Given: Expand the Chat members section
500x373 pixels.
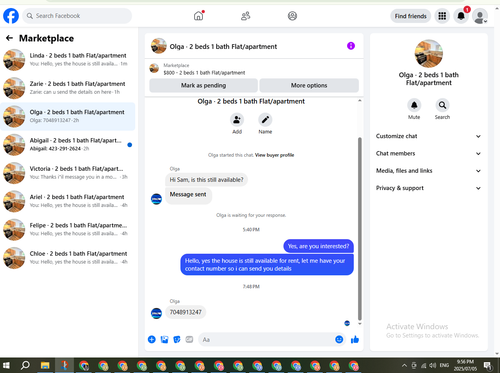Looking at the screenshot, I should click(x=428, y=153).
